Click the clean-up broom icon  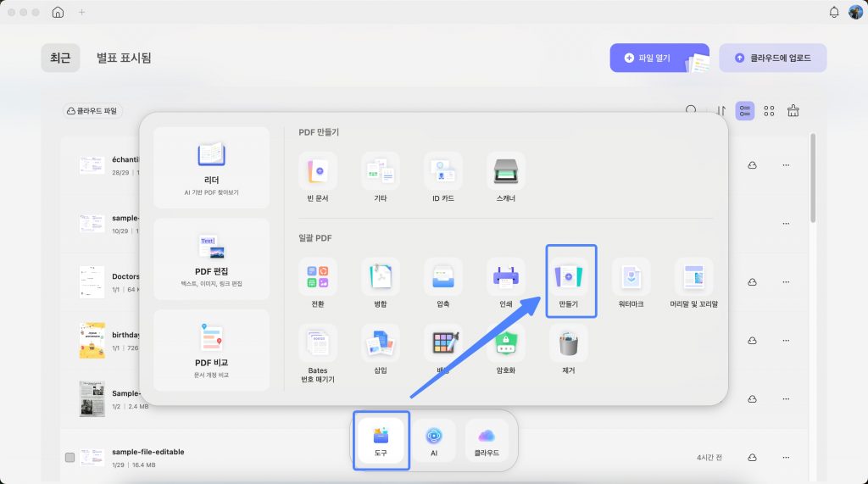click(793, 111)
